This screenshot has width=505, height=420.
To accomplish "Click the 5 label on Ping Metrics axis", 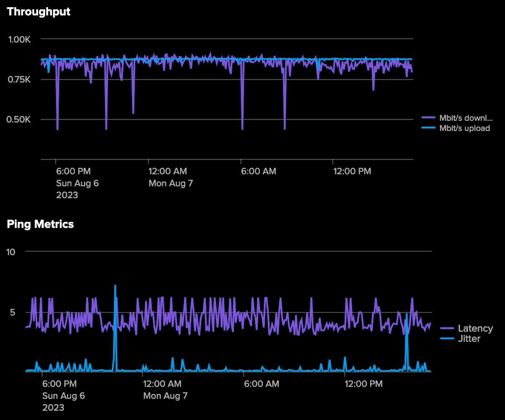I will tap(13, 312).
